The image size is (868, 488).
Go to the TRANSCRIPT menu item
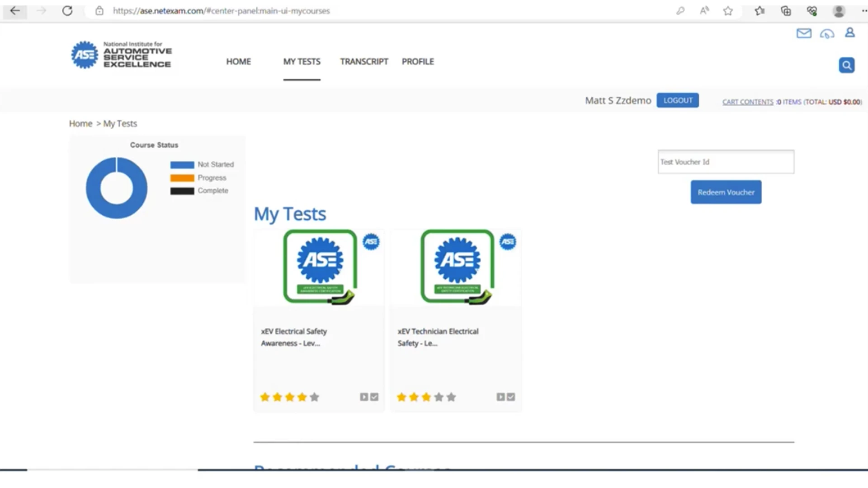[364, 61]
